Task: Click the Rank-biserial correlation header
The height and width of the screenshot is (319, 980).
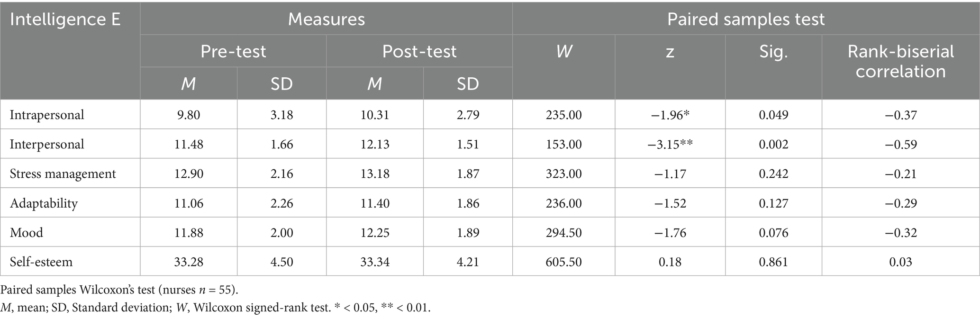Action: pos(900,61)
